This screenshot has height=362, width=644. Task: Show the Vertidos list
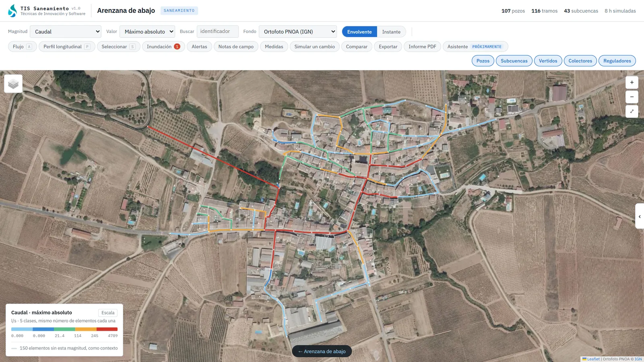[548, 61]
